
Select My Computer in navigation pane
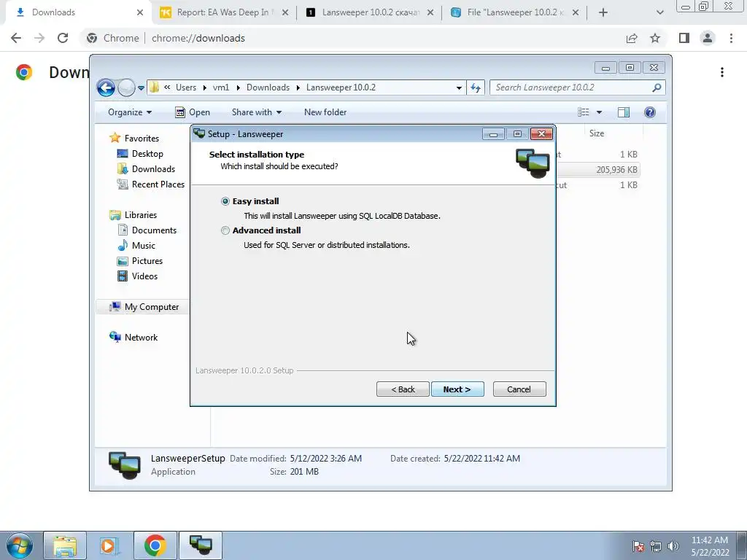[x=152, y=307]
